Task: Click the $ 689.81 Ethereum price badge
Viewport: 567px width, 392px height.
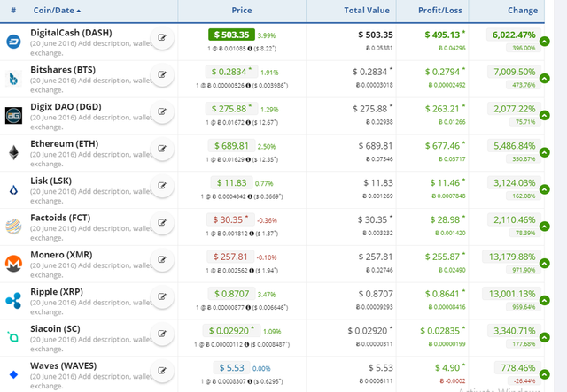Action: 231,146
